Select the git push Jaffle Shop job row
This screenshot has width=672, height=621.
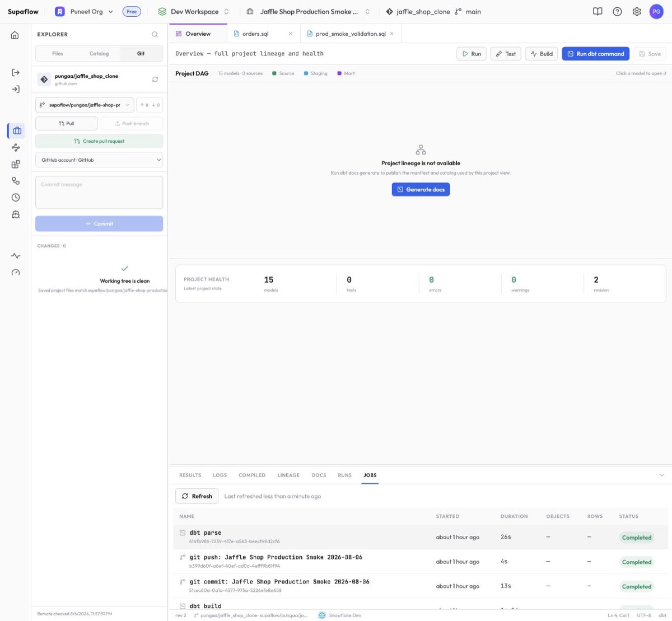pos(421,562)
